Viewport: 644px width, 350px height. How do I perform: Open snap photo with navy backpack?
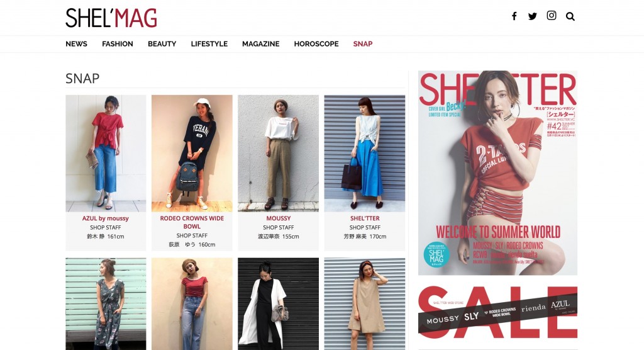point(192,154)
